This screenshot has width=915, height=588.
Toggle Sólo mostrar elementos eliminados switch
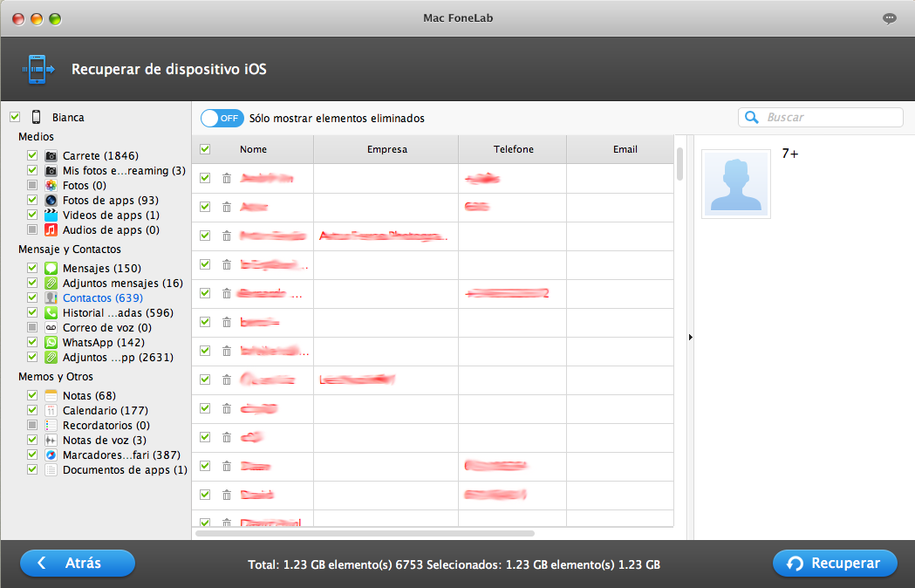[222, 118]
